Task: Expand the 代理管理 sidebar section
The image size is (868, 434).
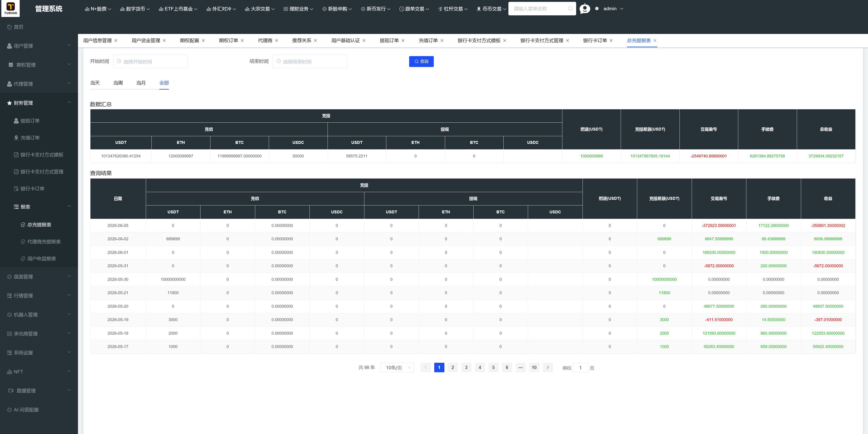Action: [x=39, y=84]
